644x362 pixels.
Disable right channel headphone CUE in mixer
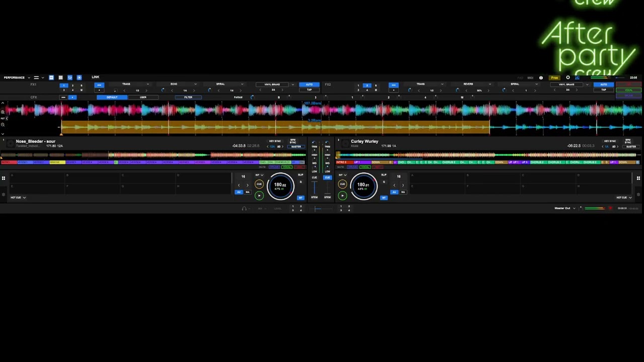pyautogui.click(x=328, y=177)
